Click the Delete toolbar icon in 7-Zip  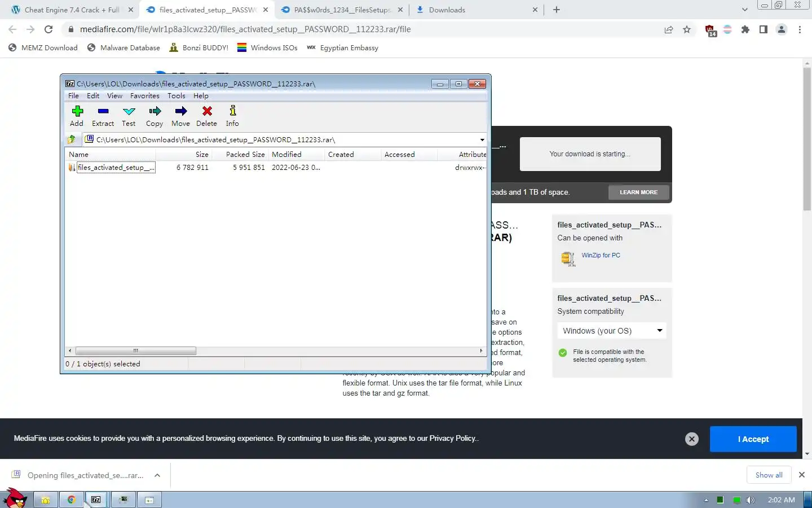206,116
